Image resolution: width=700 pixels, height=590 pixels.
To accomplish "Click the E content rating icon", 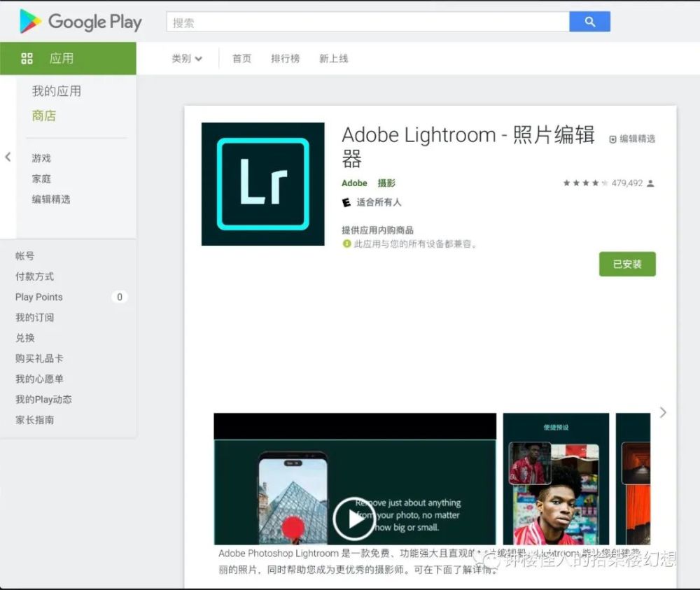I will [x=346, y=203].
